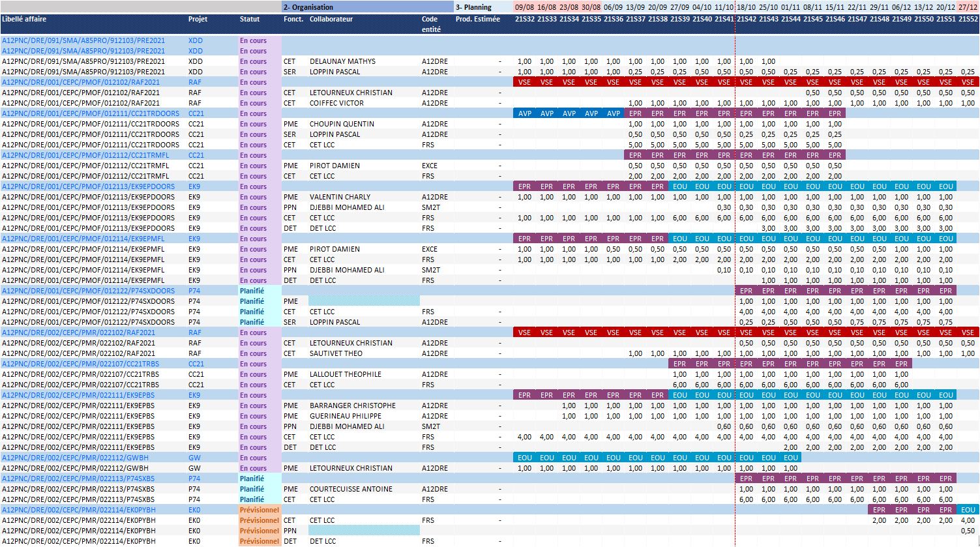Select the COURTECUISSE ANTOINE collaborator cell
This screenshot has width=980, height=547.
tap(351, 489)
